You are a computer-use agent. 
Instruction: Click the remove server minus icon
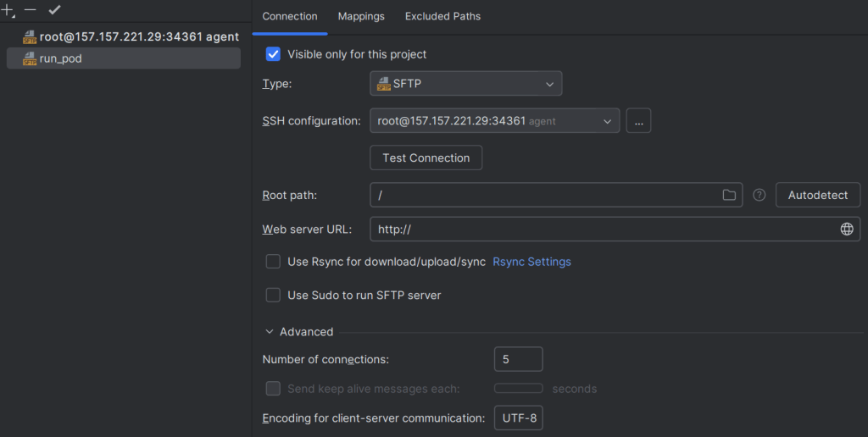tap(31, 10)
